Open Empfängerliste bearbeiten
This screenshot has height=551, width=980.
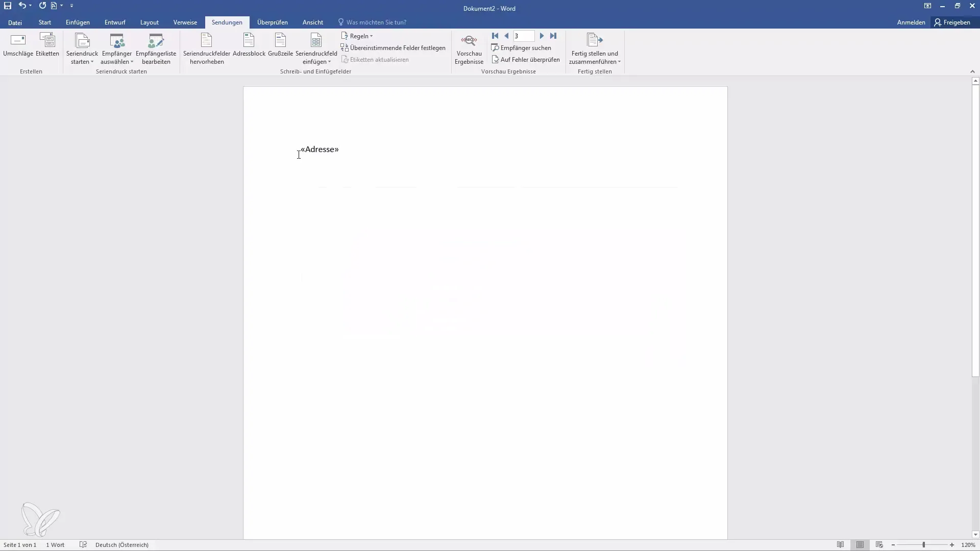(156, 48)
